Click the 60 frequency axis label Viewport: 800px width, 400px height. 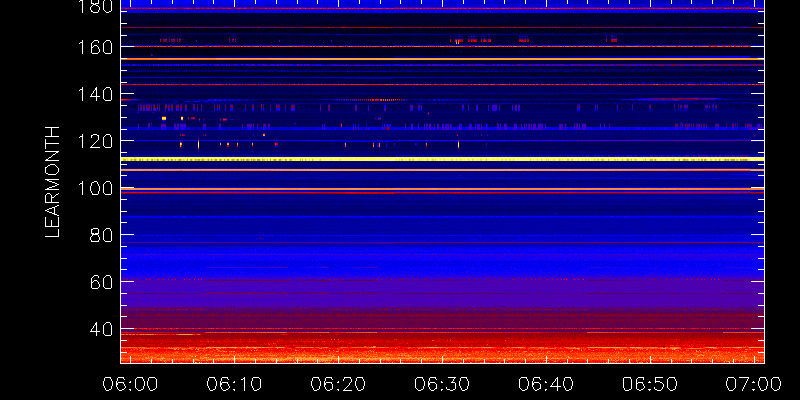pyautogui.click(x=101, y=282)
